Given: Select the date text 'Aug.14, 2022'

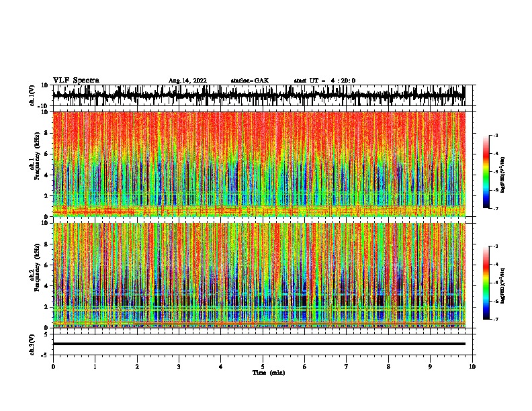Looking at the screenshot, I should (187, 81).
